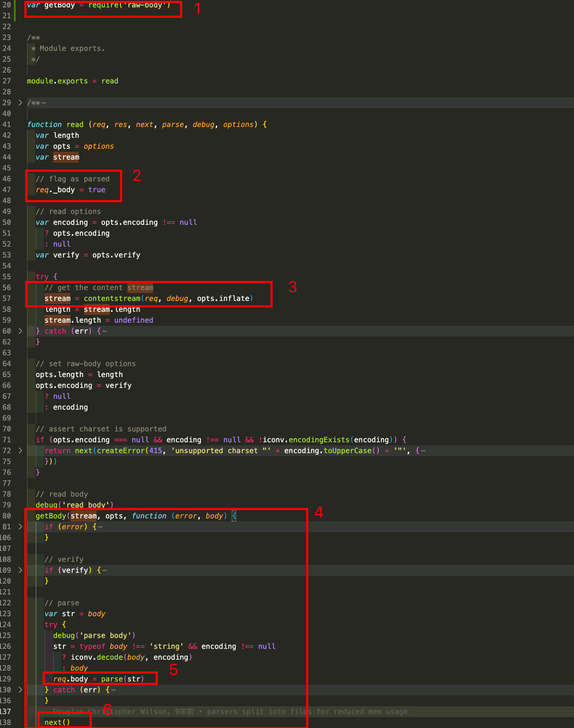Click line number 80 in gutter

[x=7, y=516]
